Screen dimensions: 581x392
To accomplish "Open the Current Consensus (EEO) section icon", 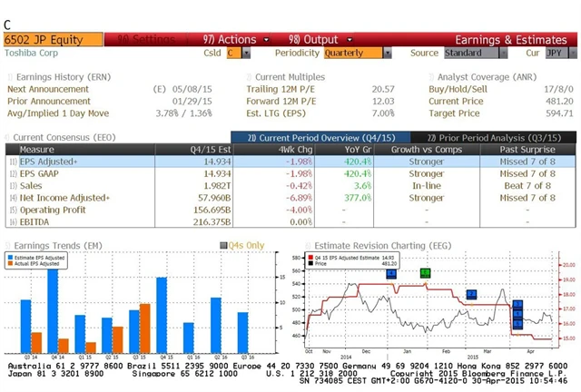I will (x=8, y=137).
